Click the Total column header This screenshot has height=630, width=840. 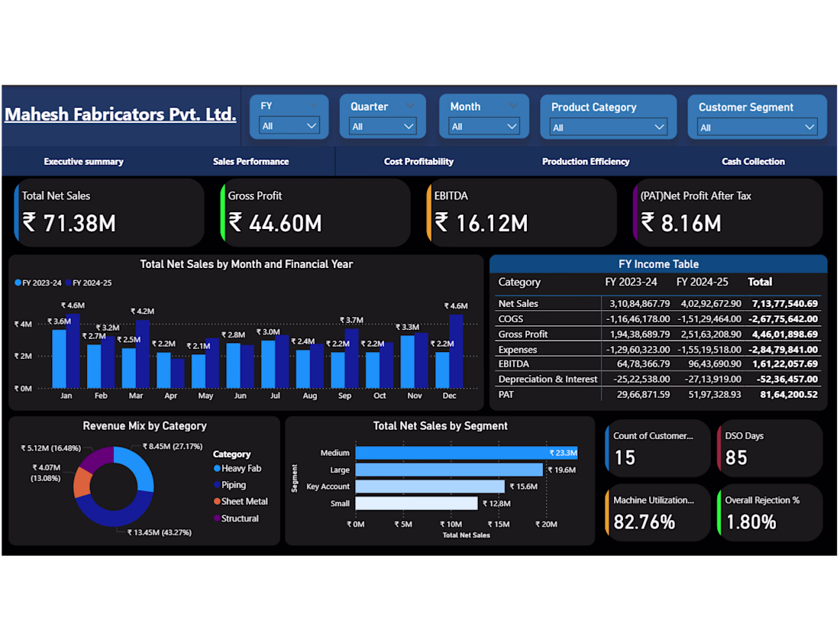tap(760, 282)
